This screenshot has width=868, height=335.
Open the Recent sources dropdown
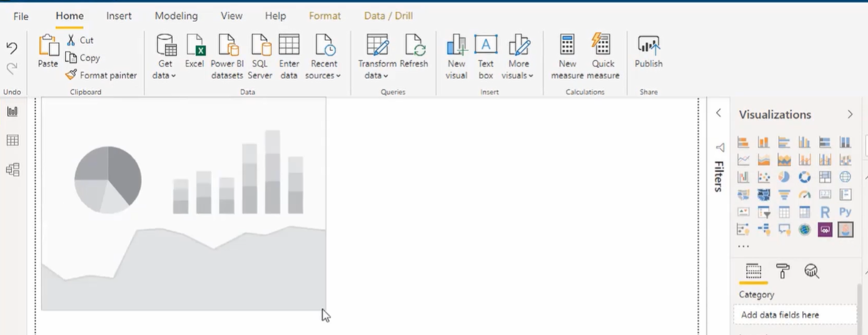pyautogui.click(x=323, y=57)
